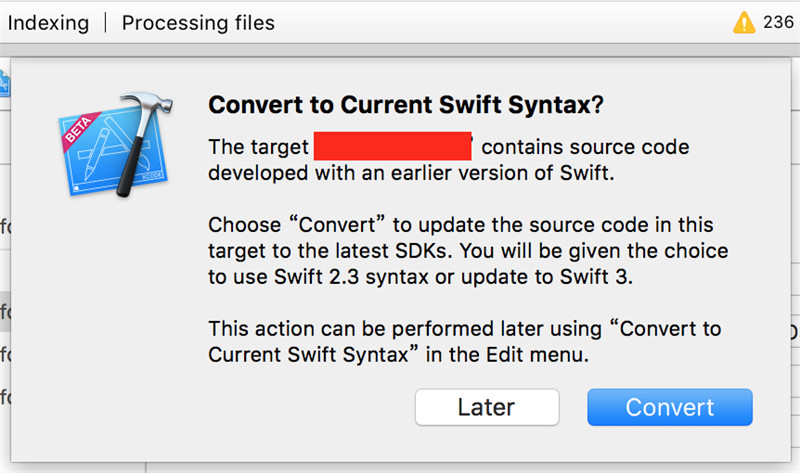The image size is (800, 473).
Task: Click the red redacted target name
Action: point(393,146)
